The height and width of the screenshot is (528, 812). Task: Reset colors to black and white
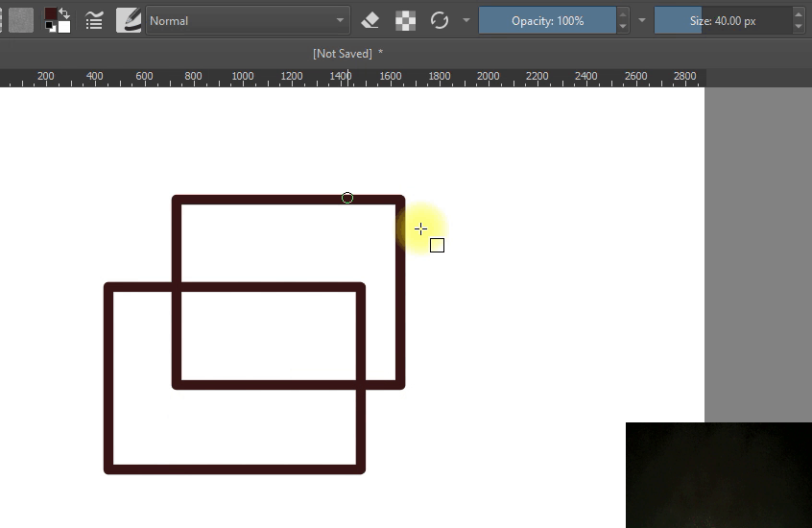[50, 27]
